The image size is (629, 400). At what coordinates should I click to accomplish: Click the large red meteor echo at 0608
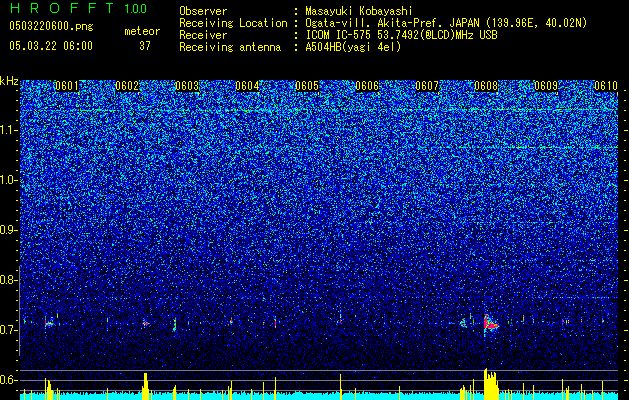490,323
